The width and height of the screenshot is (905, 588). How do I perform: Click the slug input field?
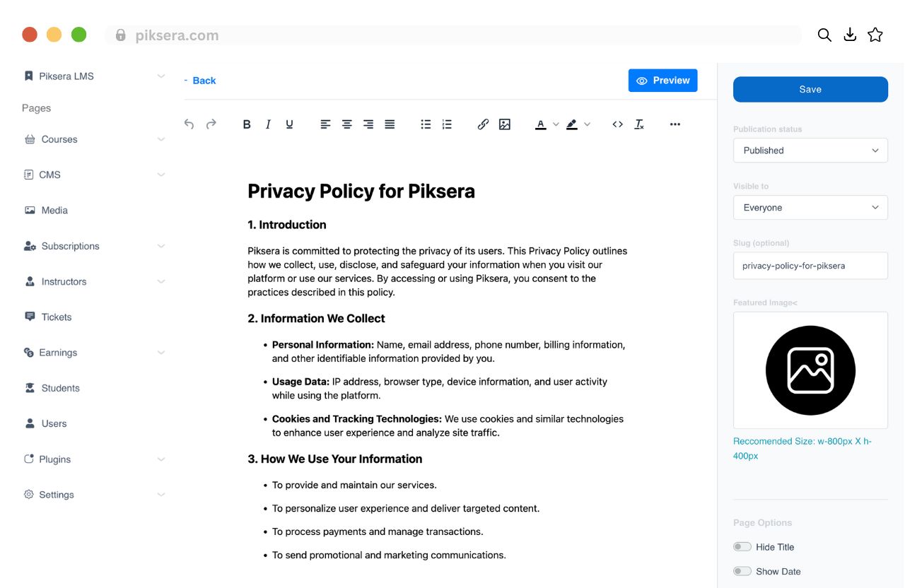810,266
